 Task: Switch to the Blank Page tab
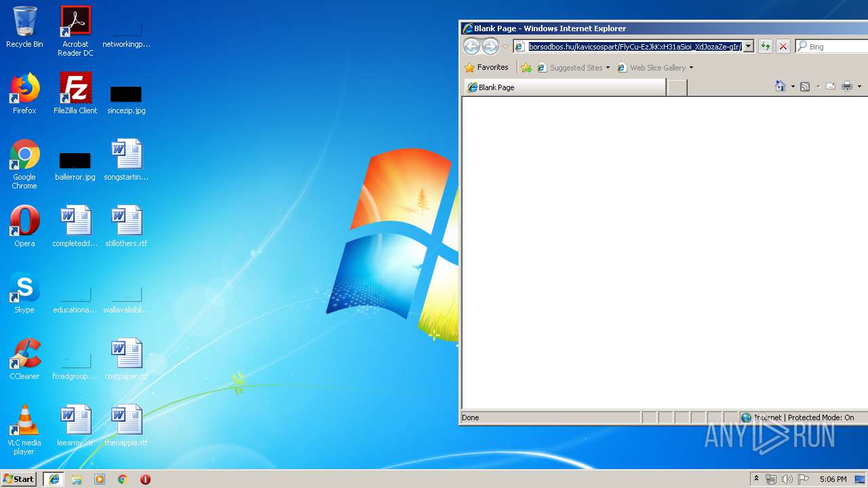565,87
